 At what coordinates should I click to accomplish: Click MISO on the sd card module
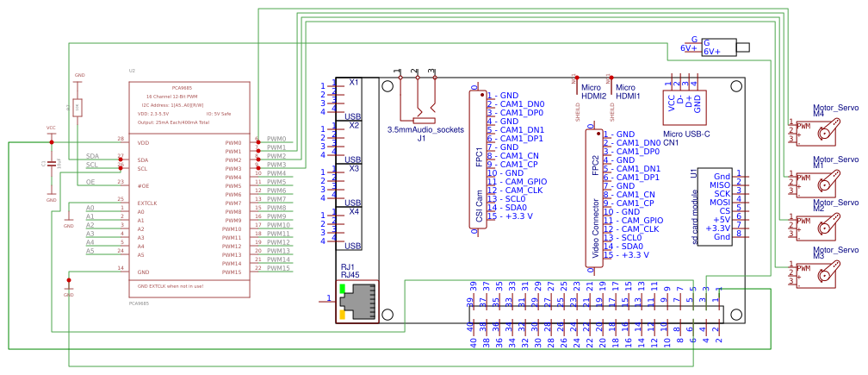click(720, 184)
